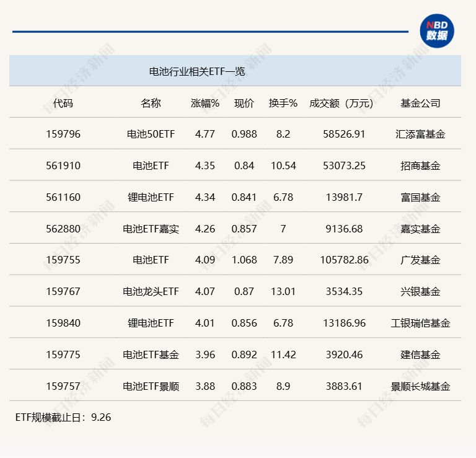Screen dimensions: 476x458
Task: Select fund code 159775
Action: click(x=63, y=355)
